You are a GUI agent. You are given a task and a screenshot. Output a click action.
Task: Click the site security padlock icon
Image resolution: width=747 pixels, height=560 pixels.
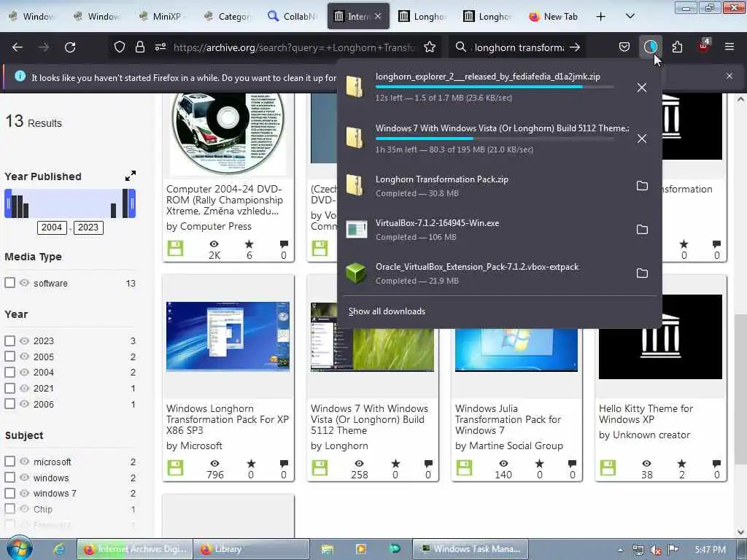click(x=139, y=47)
